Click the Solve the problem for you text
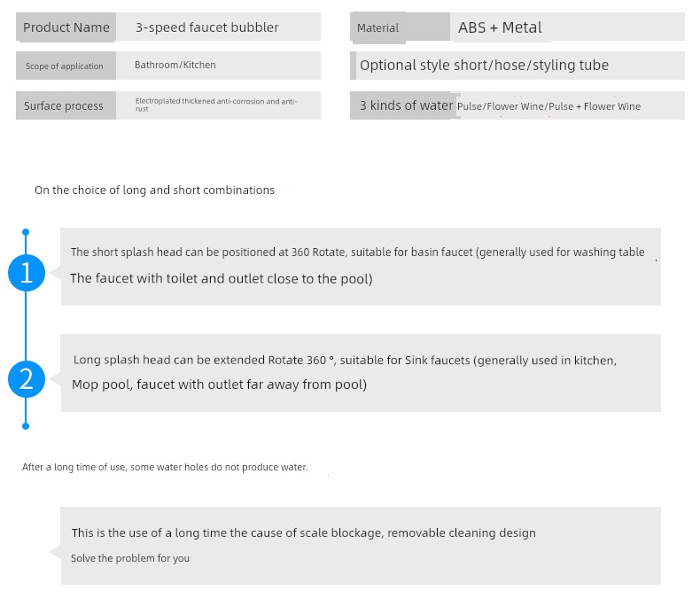This screenshot has height=606, width=700. tap(130, 558)
